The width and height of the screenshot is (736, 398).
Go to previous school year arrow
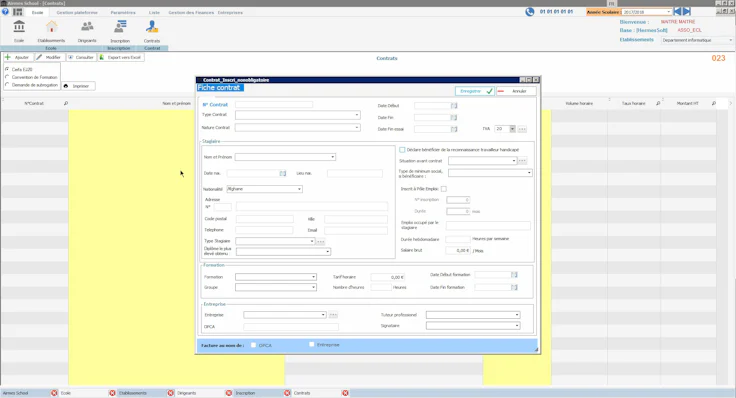[x=677, y=12]
